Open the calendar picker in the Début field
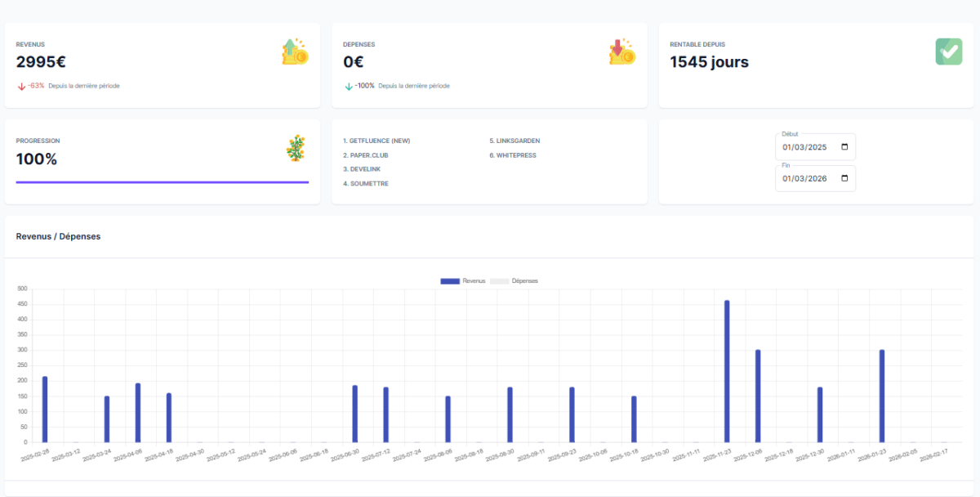 (844, 148)
